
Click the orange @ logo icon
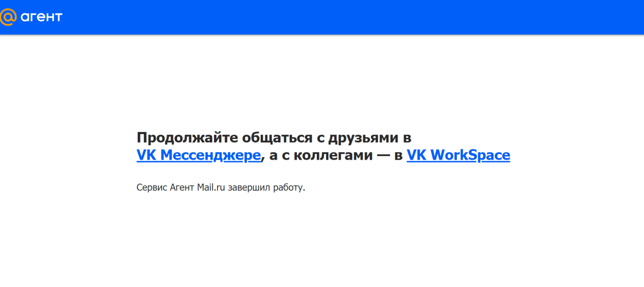[9, 17]
